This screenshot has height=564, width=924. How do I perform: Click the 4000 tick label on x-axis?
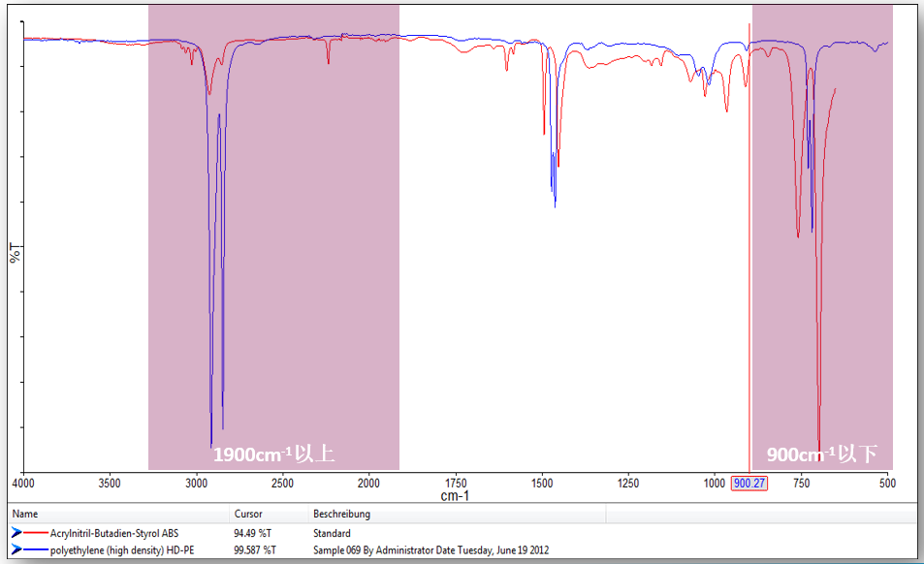point(23,484)
